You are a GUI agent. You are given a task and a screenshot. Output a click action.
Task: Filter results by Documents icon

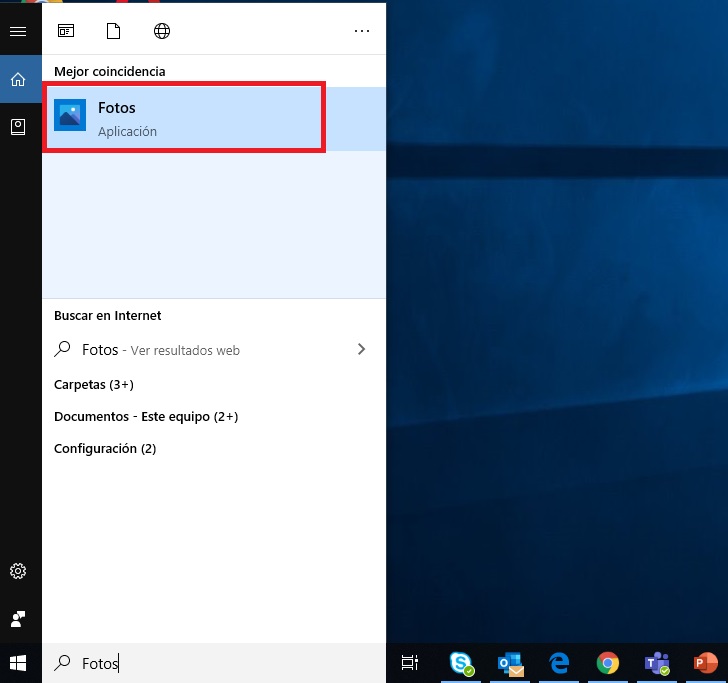click(113, 31)
